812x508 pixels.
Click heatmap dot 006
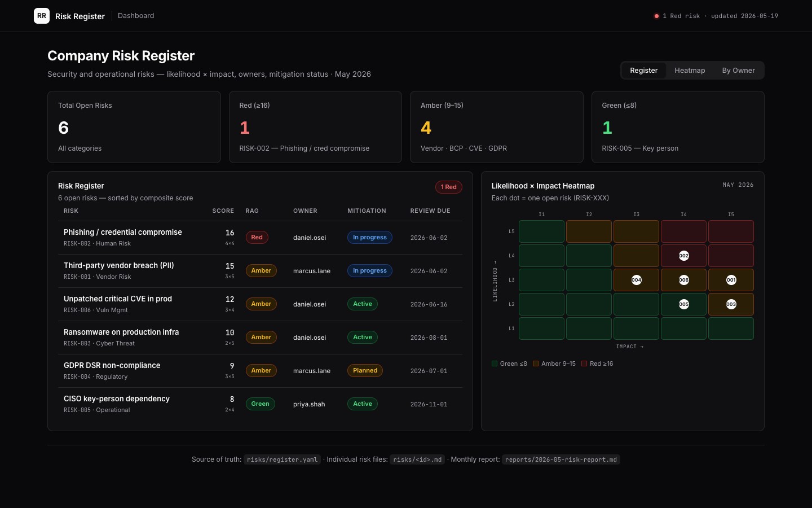click(683, 280)
